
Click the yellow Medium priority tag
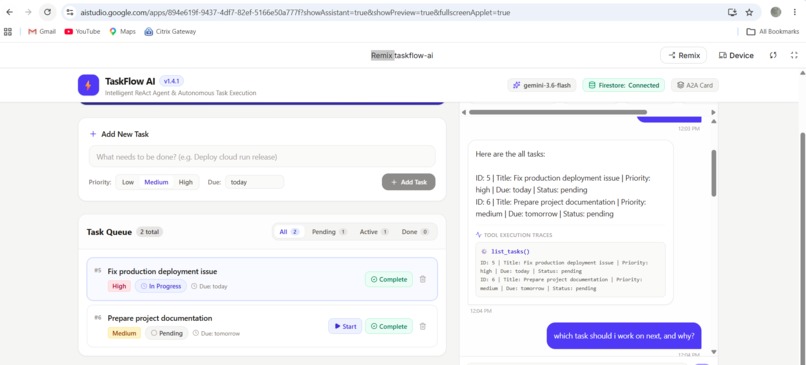pos(124,333)
